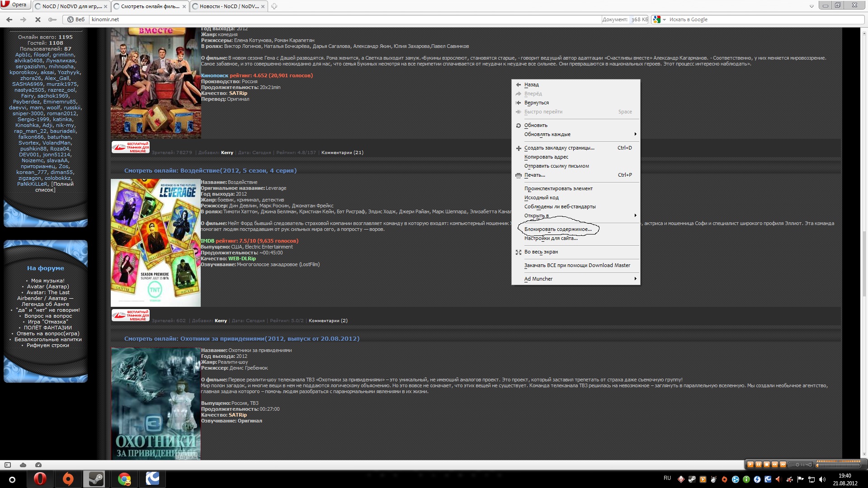Open forum topic Рифмуем строки

pyautogui.click(x=47, y=345)
